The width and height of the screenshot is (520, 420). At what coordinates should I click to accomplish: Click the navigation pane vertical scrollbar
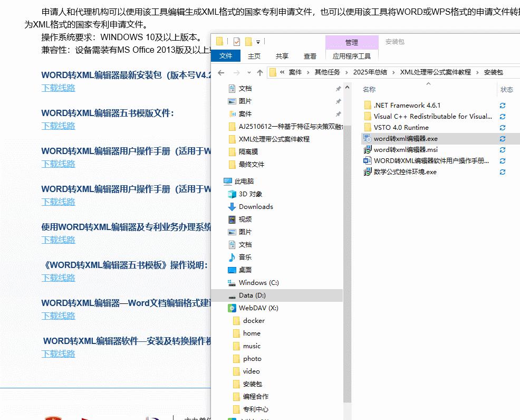[346, 237]
